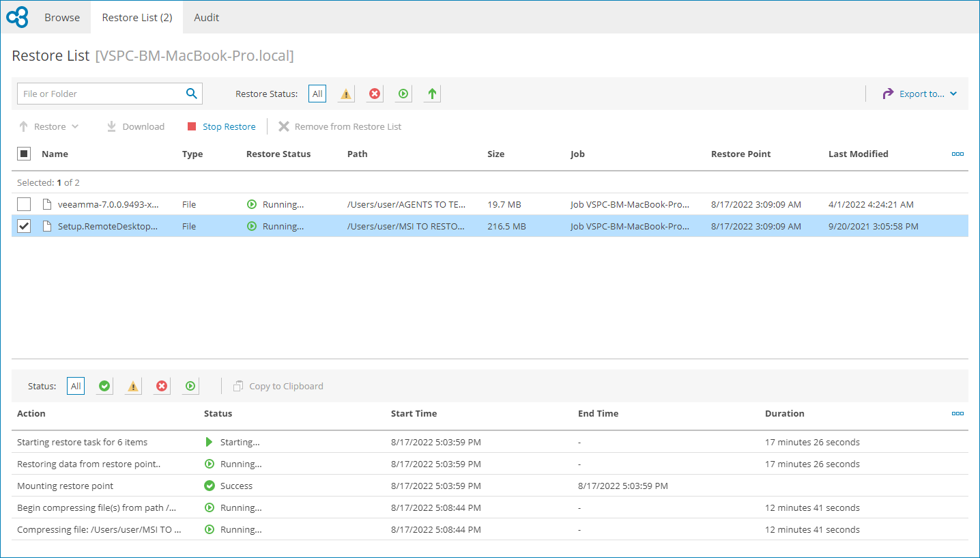Filter action log by warning icon

click(x=133, y=386)
